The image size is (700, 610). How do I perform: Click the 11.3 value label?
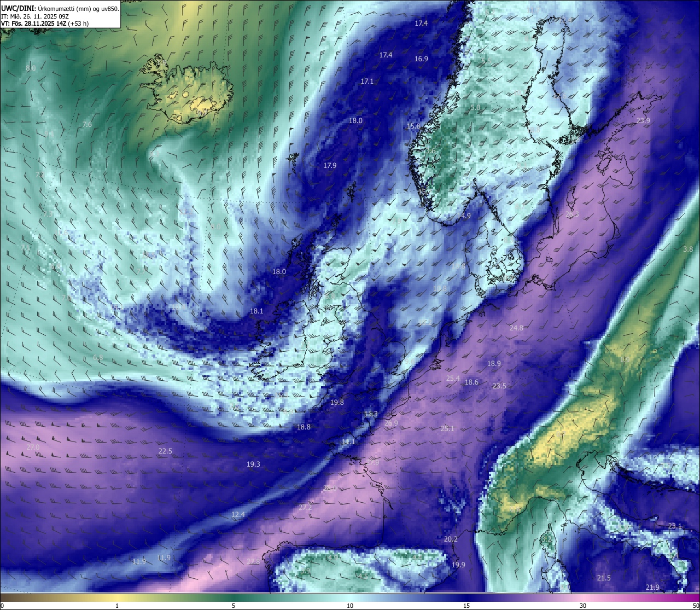pos(371,414)
